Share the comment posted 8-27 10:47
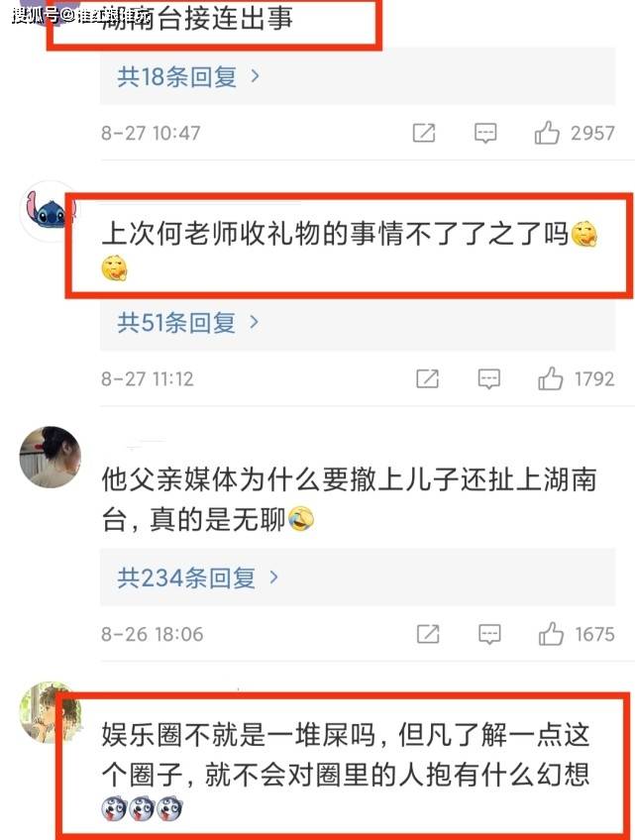 coord(424,133)
